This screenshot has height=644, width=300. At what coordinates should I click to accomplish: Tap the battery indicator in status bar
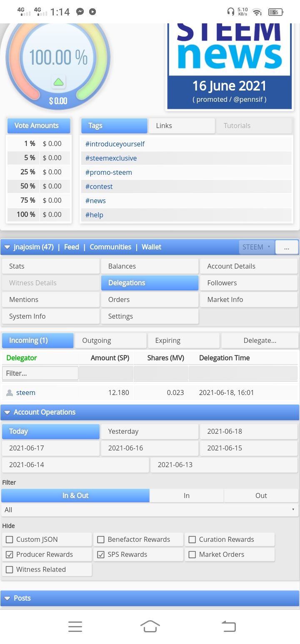pos(275,12)
